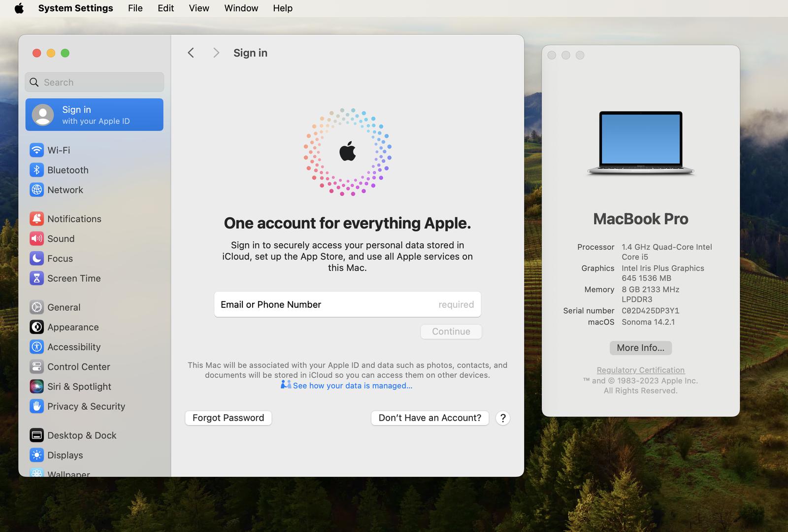The height and width of the screenshot is (532, 788).
Task: Click Intel Iris Plus Graphics value
Action: tap(663, 273)
